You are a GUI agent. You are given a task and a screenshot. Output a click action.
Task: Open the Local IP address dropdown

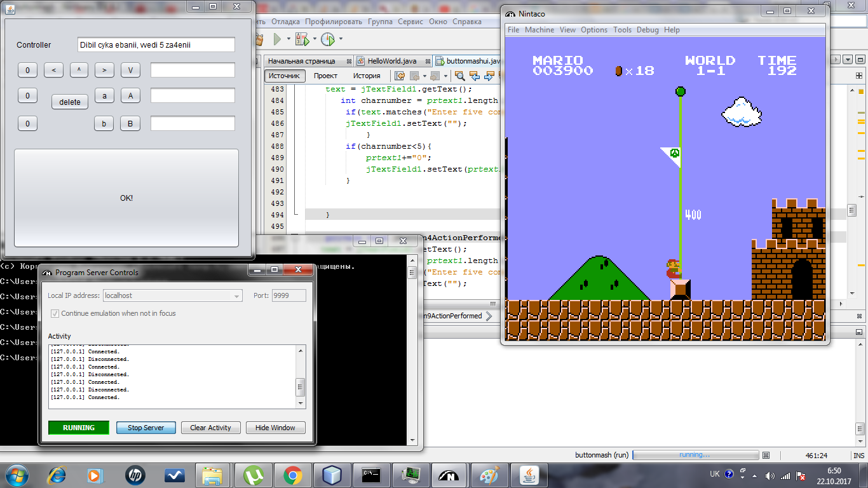tap(237, 296)
